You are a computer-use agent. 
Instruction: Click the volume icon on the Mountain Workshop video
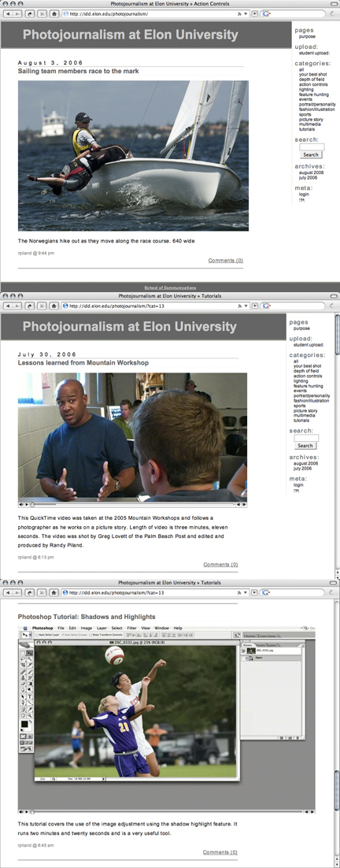pos(21,504)
